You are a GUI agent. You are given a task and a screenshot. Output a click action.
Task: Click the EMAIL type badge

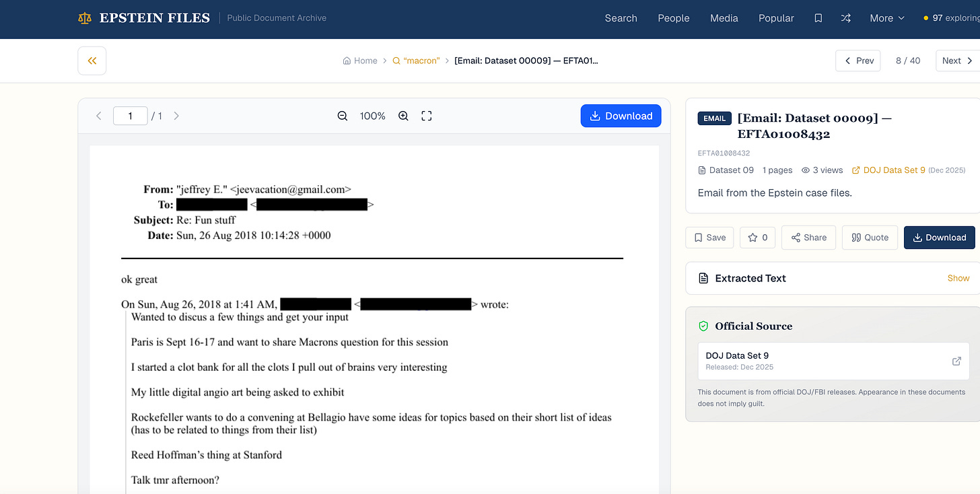tap(714, 118)
